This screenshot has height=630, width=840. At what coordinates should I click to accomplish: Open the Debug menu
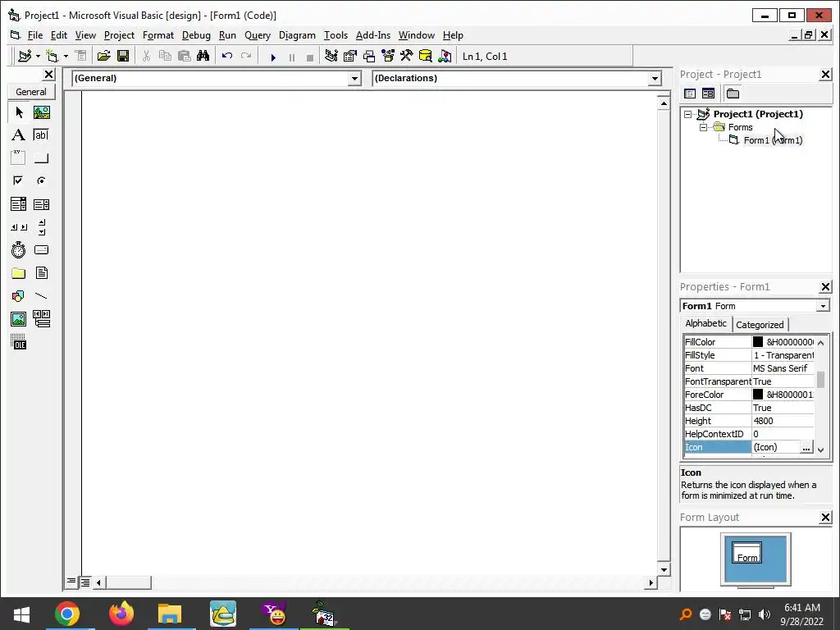(x=196, y=35)
